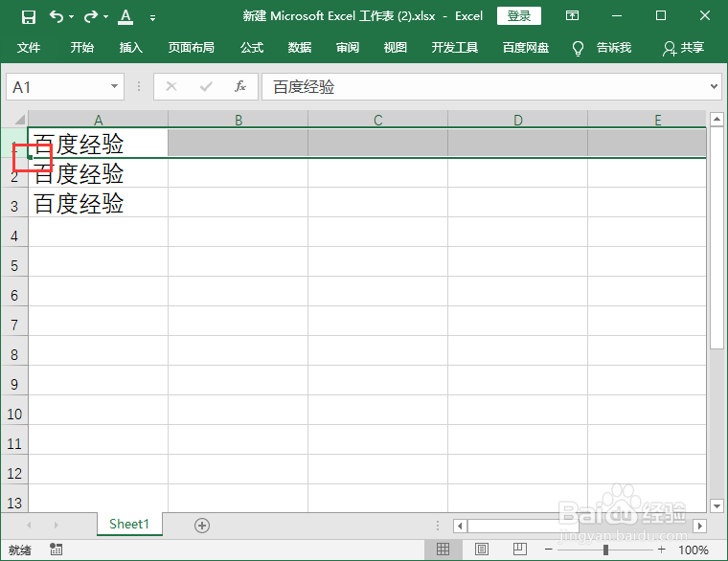728x561 pixels.
Task: Click previous sheet navigation arrow
Action: click(29, 525)
